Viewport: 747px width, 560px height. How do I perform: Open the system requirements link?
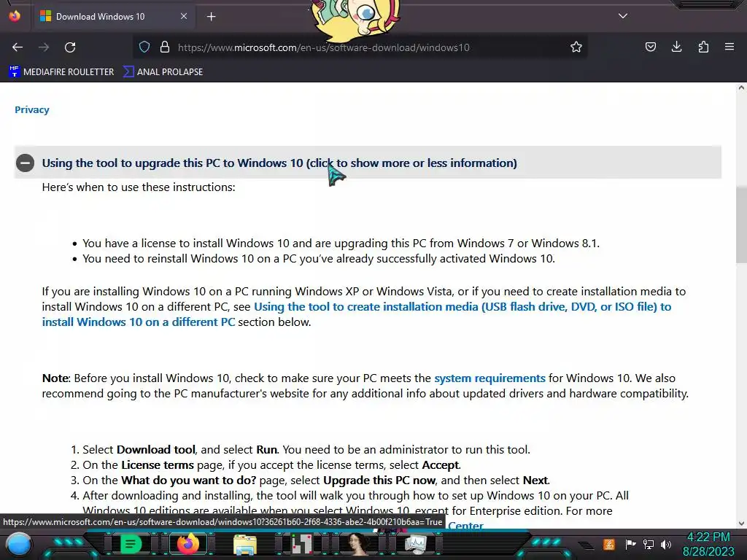point(489,378)
